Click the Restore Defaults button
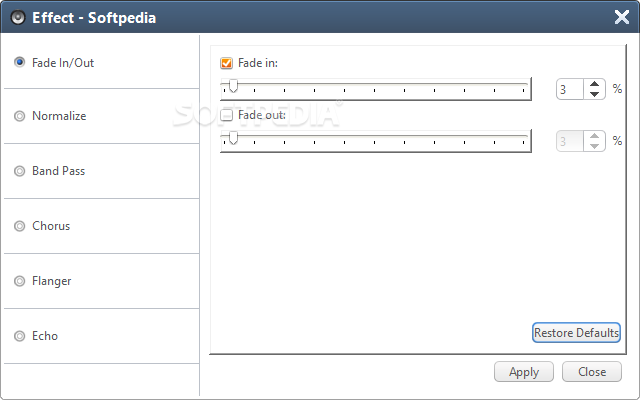Viewport: 640px width, 400px height. (x=576, y=333)
